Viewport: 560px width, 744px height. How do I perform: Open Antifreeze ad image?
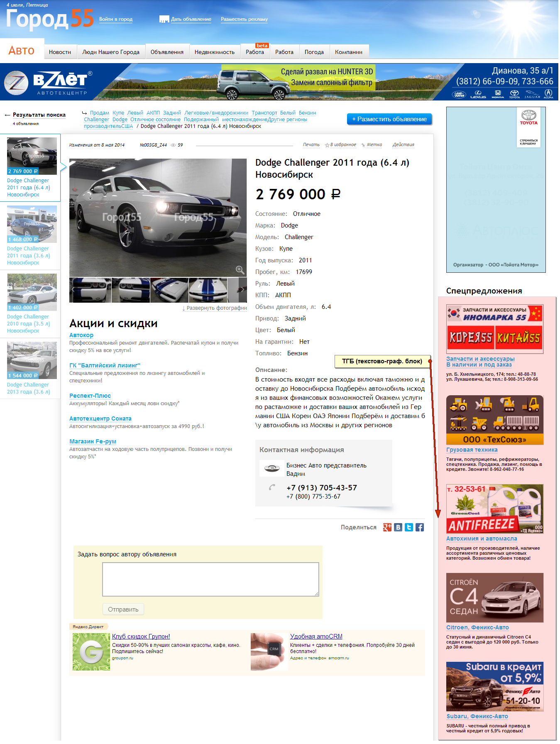click(495, 509)
